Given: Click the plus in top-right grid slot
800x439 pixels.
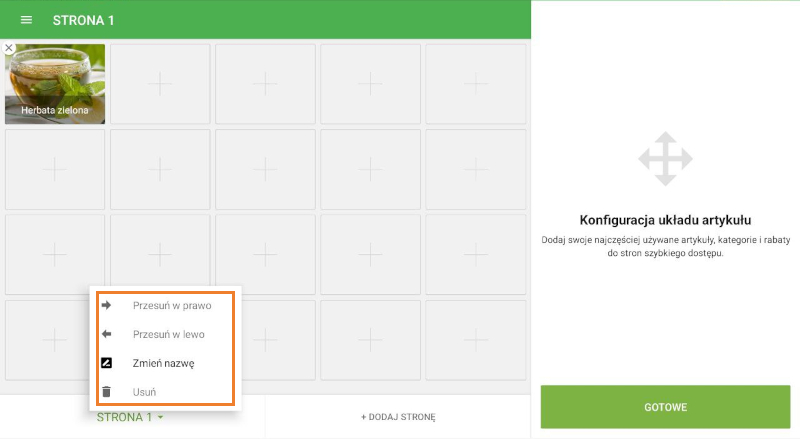Looking at the screenshot, I should pyautogui.click(x=475, y=84).
